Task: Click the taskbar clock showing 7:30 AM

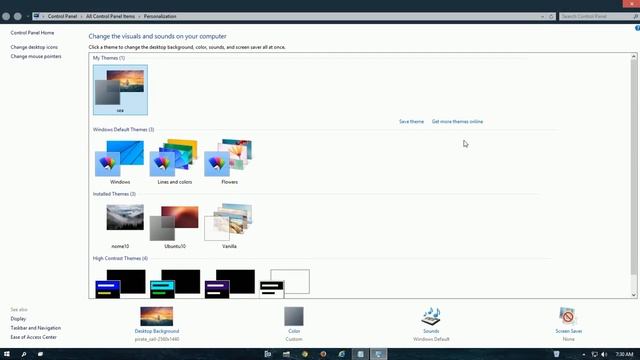Action: click(624, 354)
